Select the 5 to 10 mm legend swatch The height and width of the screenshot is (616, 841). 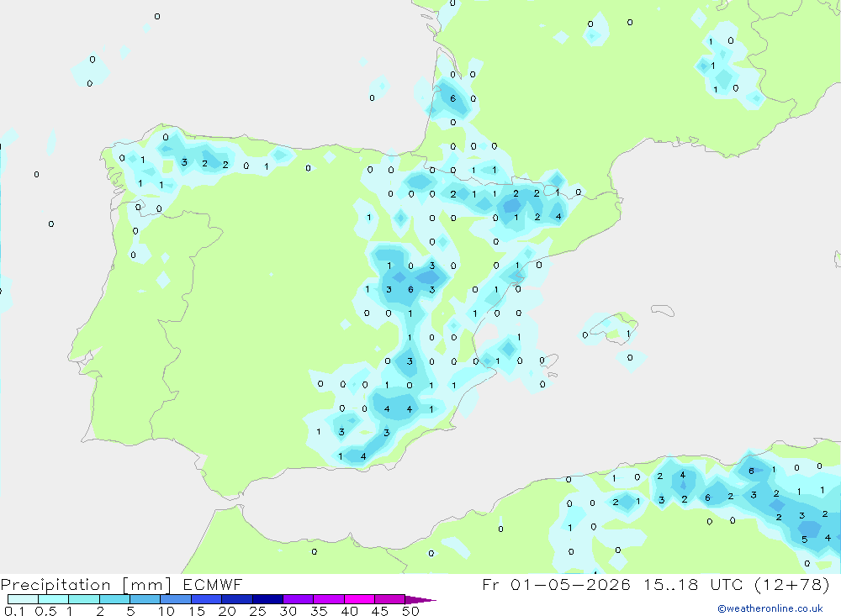145,599
